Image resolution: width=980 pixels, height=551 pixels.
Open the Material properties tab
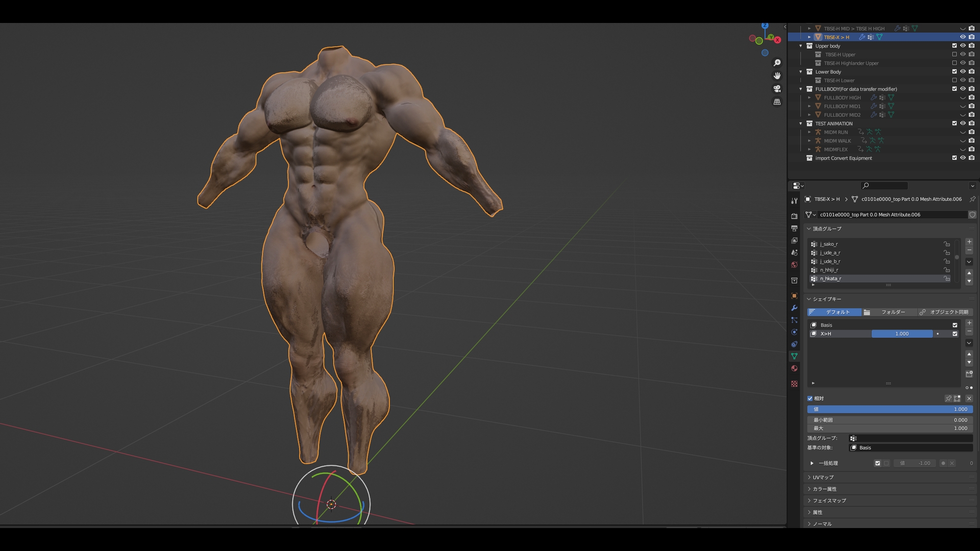click(794, 368)
